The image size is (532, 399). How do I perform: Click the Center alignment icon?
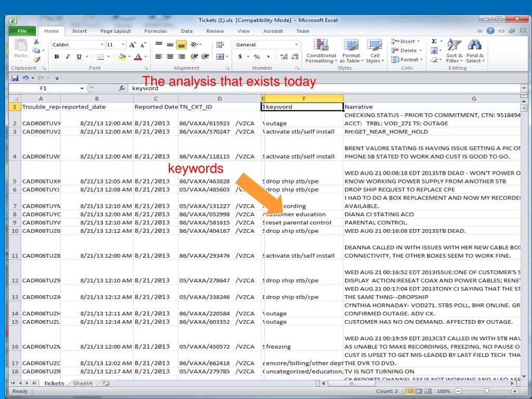(x=170, y=56)
